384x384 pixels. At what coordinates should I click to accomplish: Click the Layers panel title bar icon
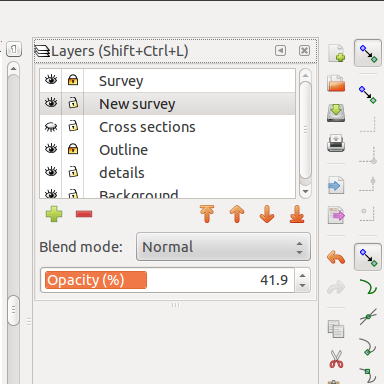click(x=42, y=51)
